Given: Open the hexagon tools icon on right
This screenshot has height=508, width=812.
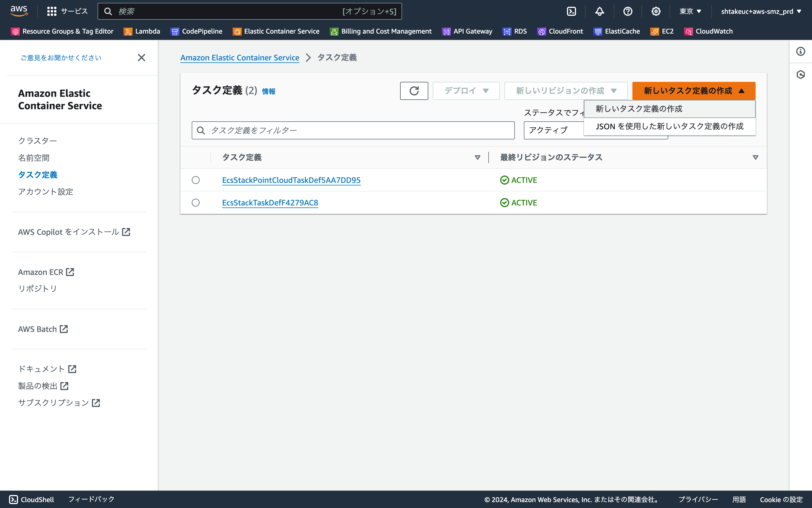Looking at the screenshot, I should 801,74.
